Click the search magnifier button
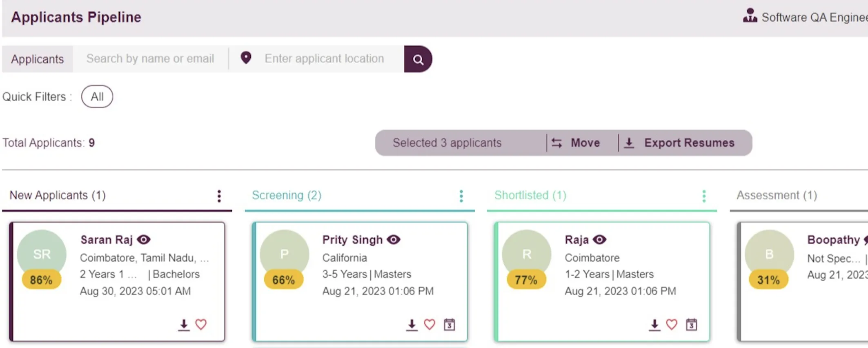The width and height of the screenshot is (868, 348). pyautogui.click(x=418, y=59)
